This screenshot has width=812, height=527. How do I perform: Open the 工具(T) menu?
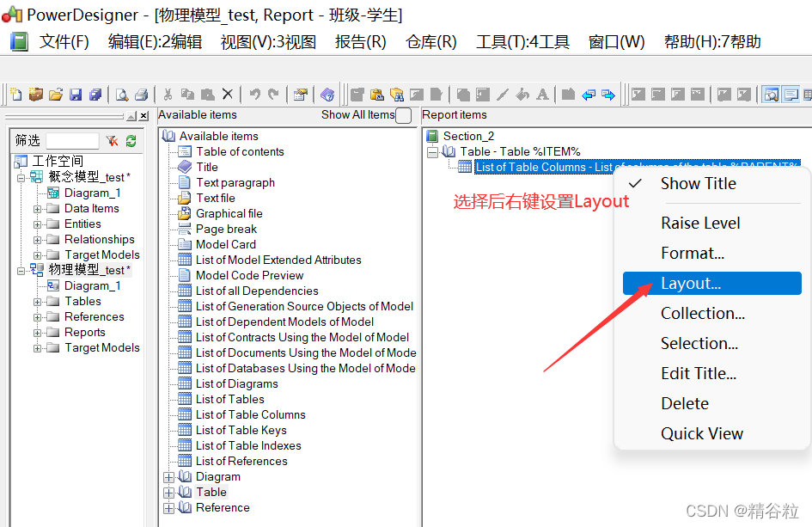coord(522,41)
